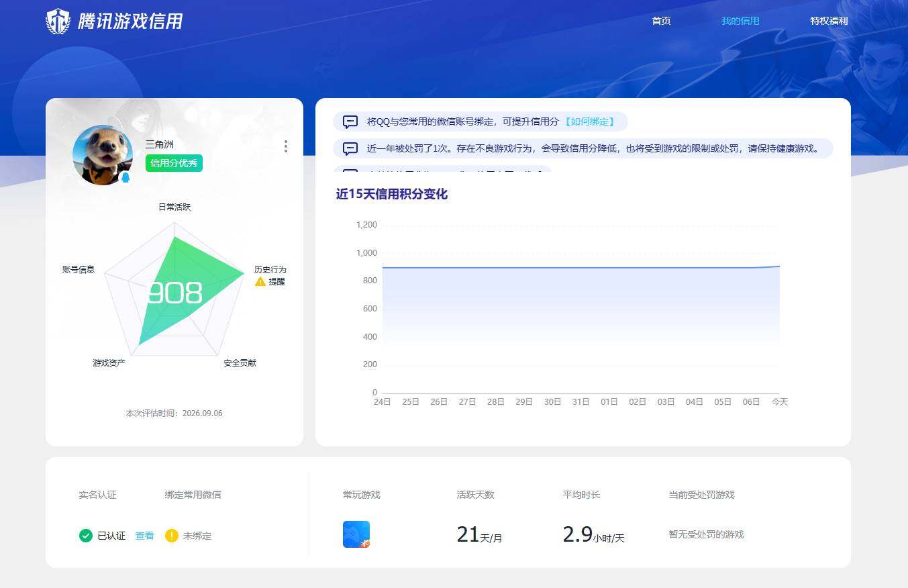Open the 首页 nav tab
This screenshot has height=588, width=908.
point(661,21)
